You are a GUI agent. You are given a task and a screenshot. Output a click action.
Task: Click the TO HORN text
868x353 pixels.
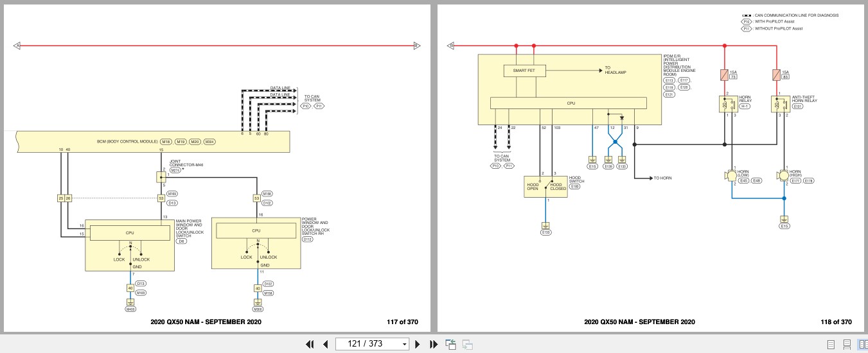(x=662, y=178)
